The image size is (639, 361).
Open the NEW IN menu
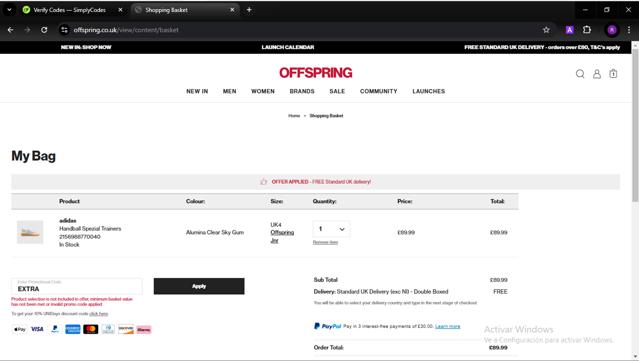coord(197,91)
